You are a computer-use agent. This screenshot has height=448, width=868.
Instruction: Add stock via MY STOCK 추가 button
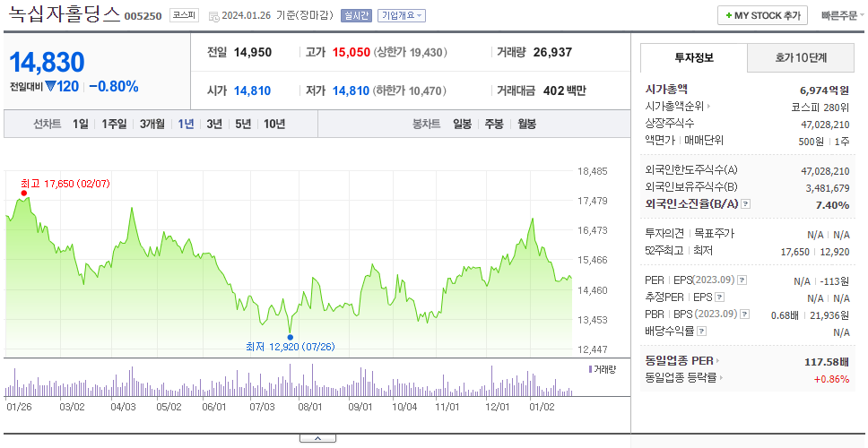click(762, 15)
